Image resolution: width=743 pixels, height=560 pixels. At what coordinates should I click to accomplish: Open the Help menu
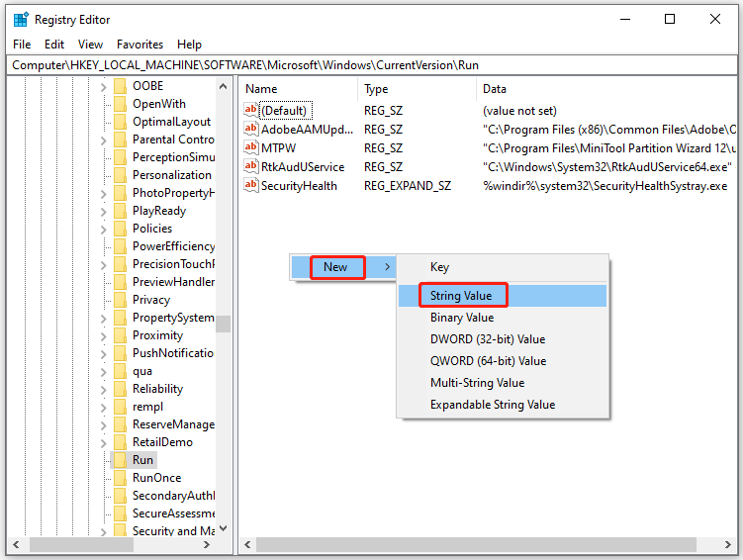click(190, 45)
